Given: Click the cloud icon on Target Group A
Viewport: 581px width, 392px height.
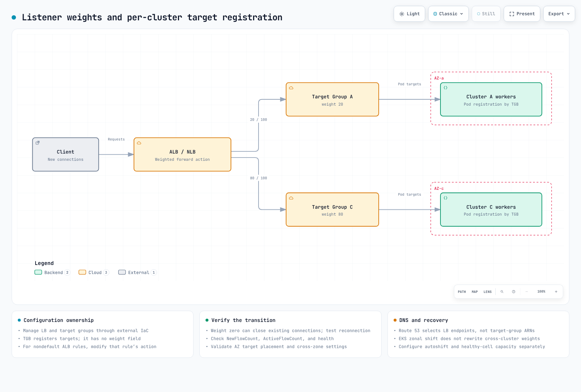Looking at the screenshot, I should click(291, 88).
